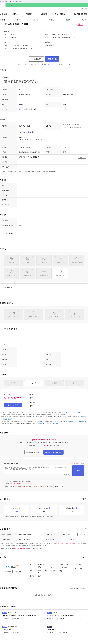The height and width of the screenshot is (644, 88).
Task: Switch to the 전형방법 tab
Action: pos(68,20)
